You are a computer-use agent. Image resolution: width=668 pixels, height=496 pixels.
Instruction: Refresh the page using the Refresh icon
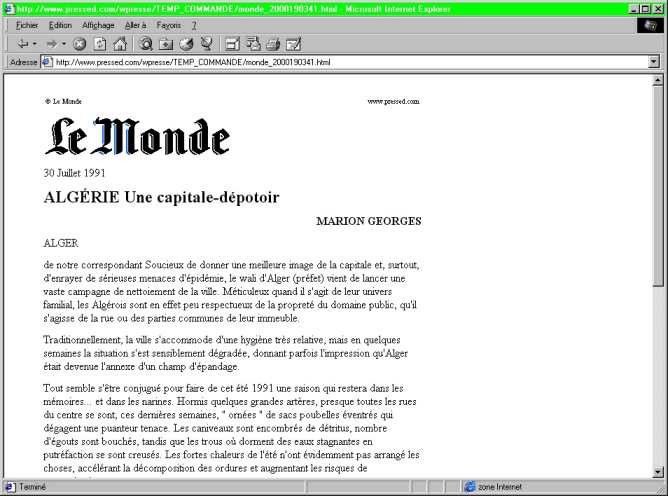point(100,44)
